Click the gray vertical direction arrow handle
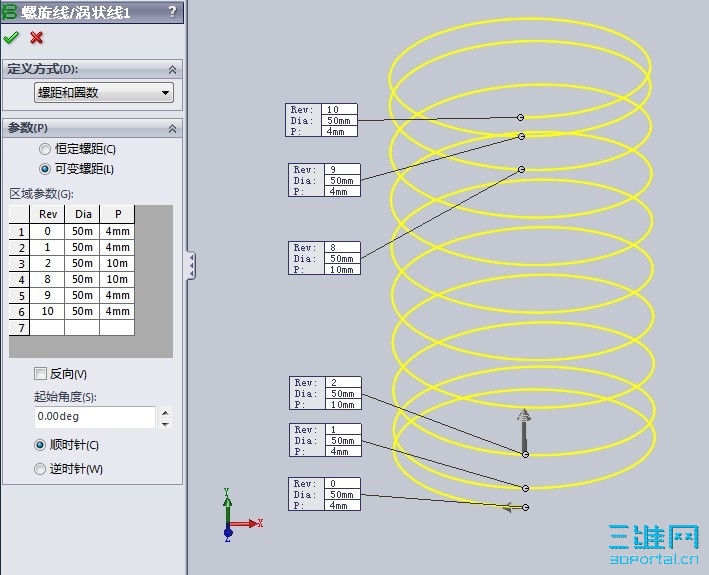 tap(524, 429)
